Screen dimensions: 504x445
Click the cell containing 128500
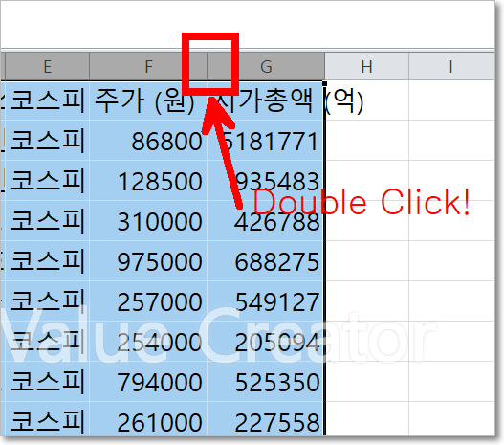(148, 181)
